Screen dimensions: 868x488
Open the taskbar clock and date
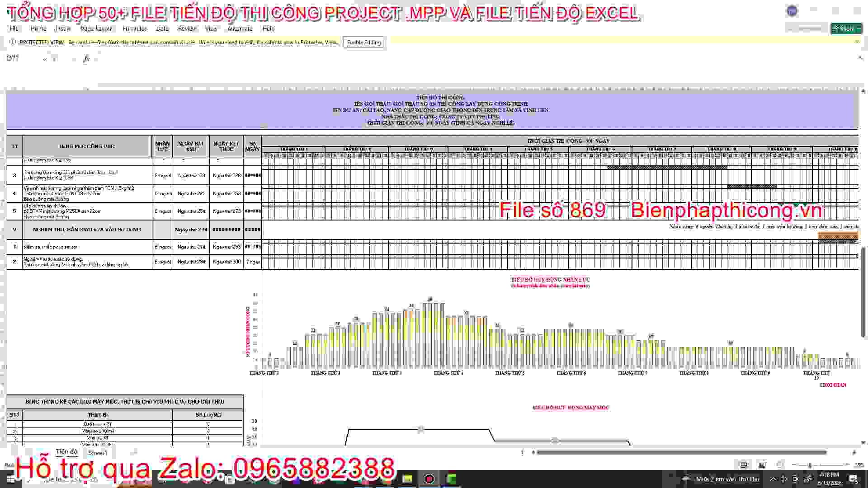tap(829, 479)
